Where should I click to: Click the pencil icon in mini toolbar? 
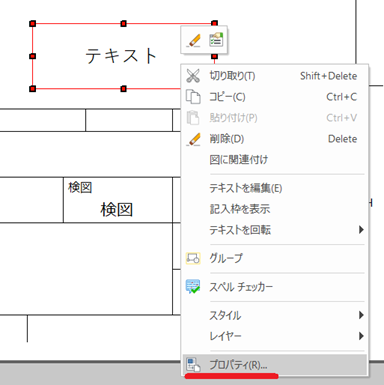pos(193,40)
